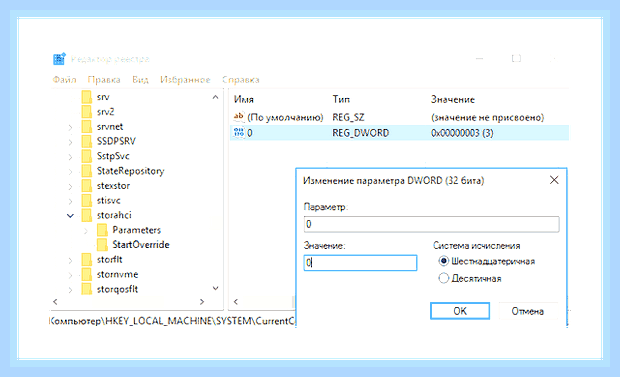Select Десятичная radio button
The width and height of the screenshot is (620, 377).
click(x=444, y=278)
